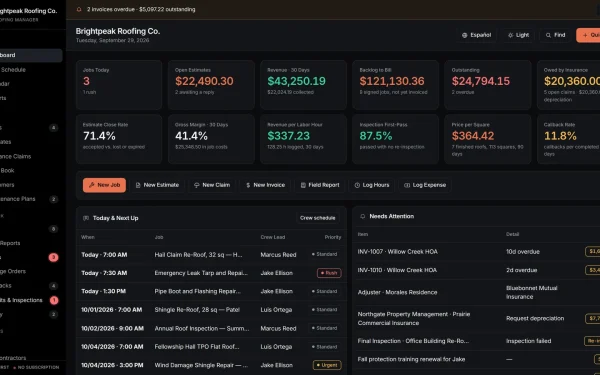Open the Revenue 30 Days $43,250.19 card
The width and height of the screenshot is (600, 375).
[x=303, y=85]
